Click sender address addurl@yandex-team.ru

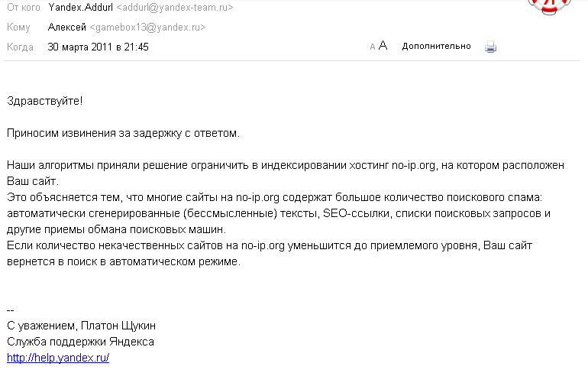coord(175,8)
